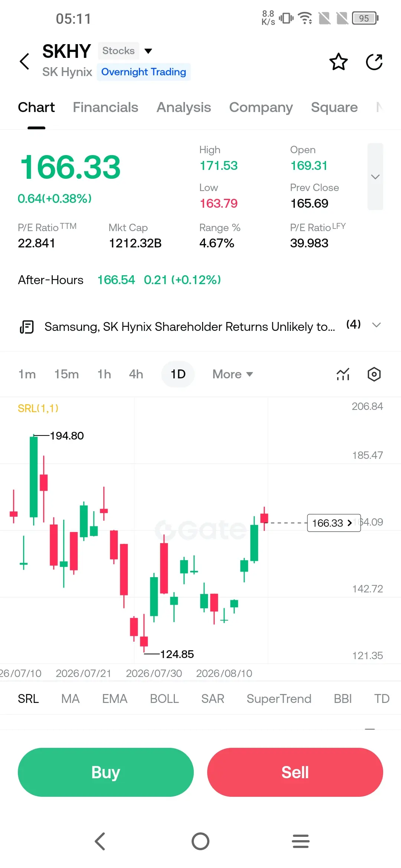Tap the Wi-Fi status icon
Image resolution: width=401 pixels, height=868 pixels.
pos(305,18)
